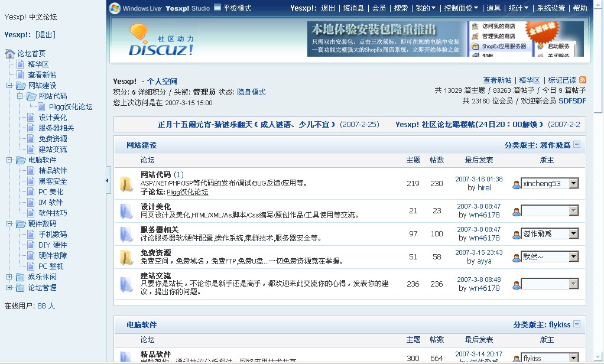Image resolution: width=604 pixels, height=364 pixels.
Task: Click the vertical scrollbar down arrow
Action: [598, 357]
